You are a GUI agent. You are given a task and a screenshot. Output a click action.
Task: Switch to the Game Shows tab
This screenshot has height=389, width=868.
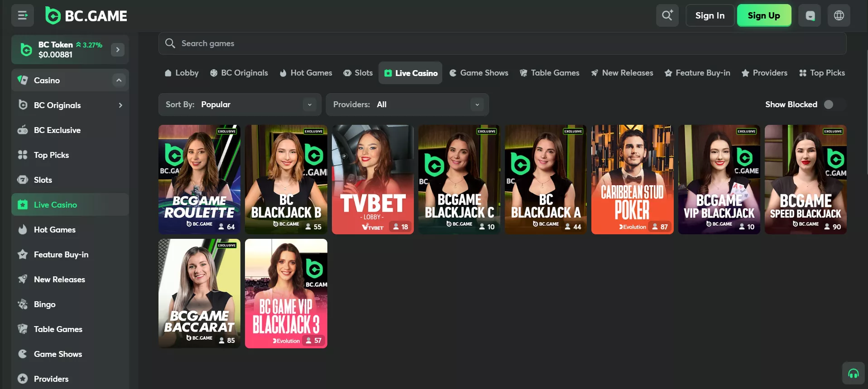point(479,73)
